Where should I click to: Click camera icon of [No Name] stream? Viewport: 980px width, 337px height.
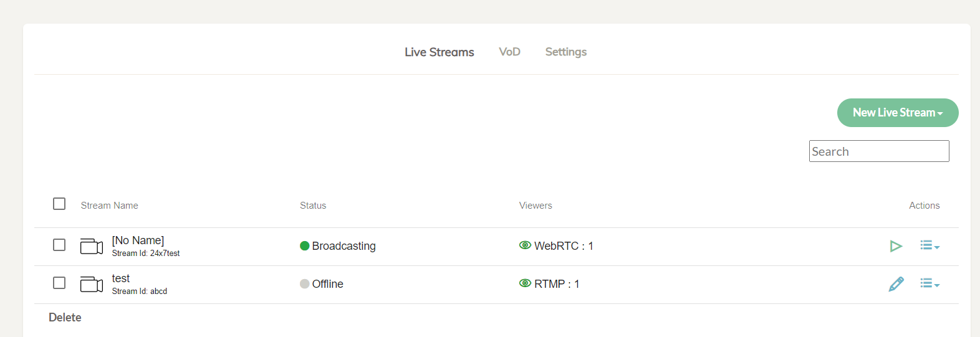click(x=92, y=246)
